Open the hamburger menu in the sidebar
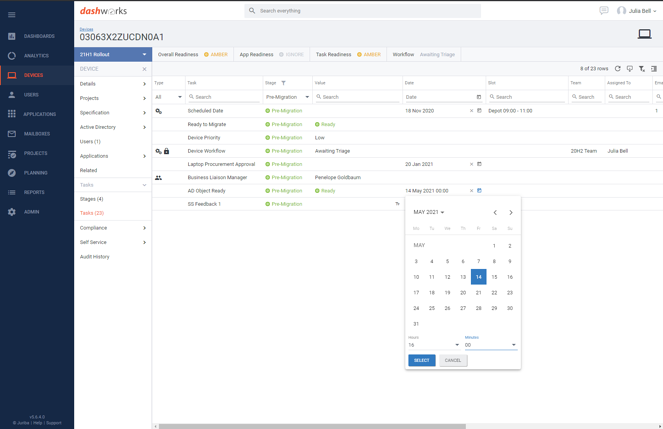663x429 pixels. click(x=11, y=14)
